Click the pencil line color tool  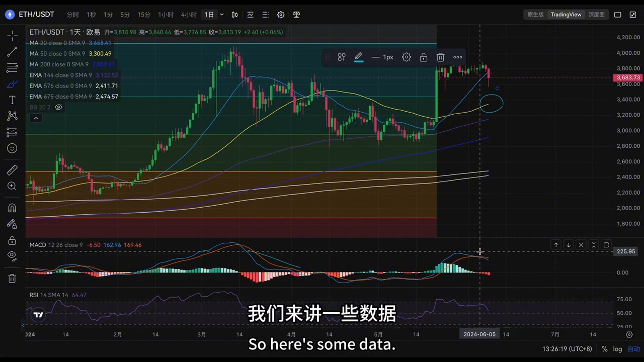tap(359, 57)
